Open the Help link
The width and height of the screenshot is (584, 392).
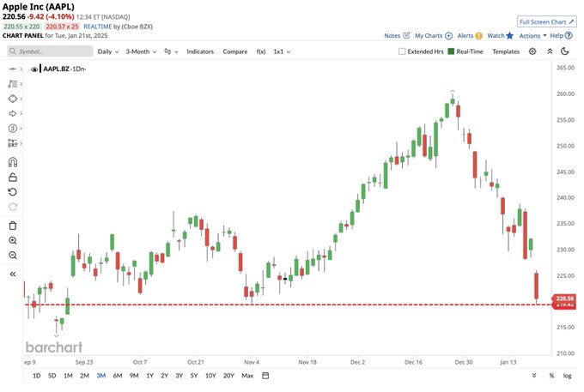pos(561,36)
